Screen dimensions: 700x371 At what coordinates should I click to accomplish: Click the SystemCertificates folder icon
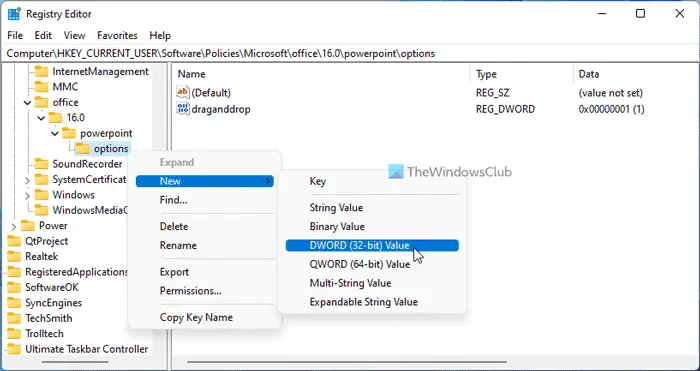41,179
